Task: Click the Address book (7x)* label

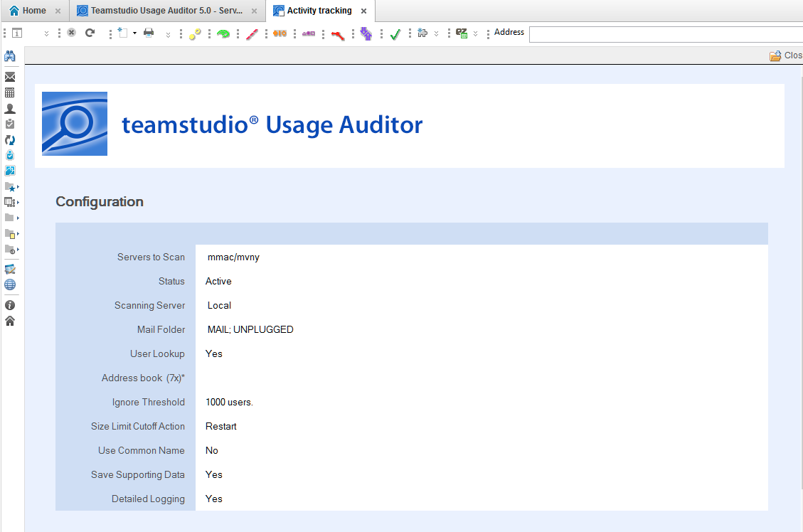Action: pyautogui.click(x=143, y=378)
